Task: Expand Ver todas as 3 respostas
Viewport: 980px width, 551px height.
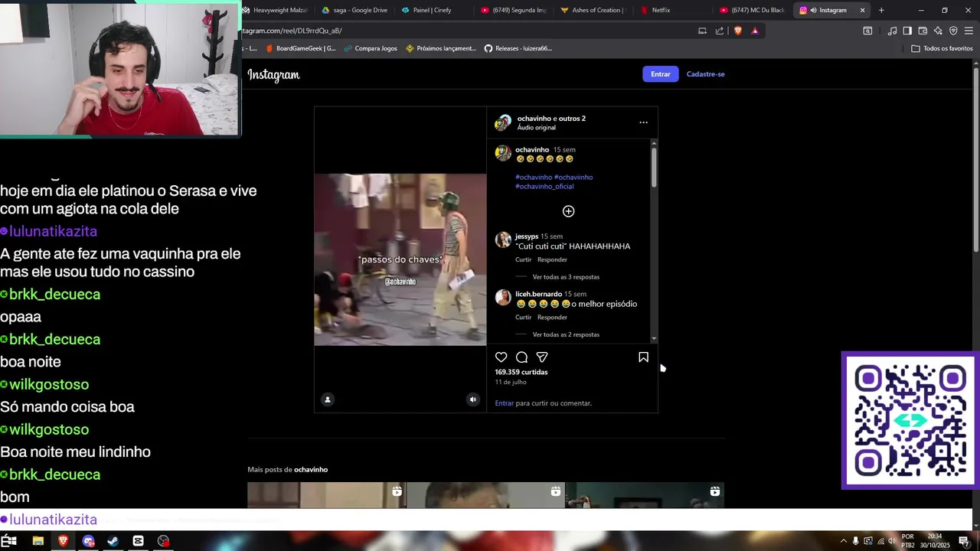Action: click(566, 277)
